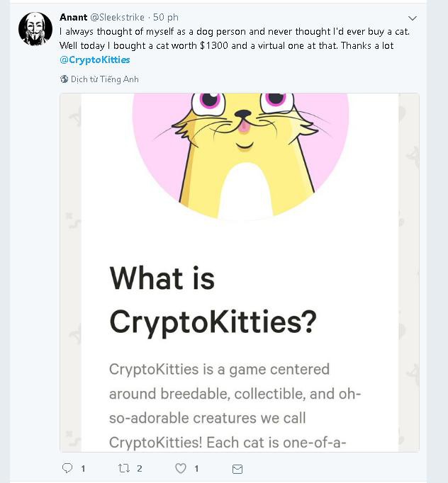Click the CryptoKitties description paragraph

pyautogui.click(x=235, y=406)
